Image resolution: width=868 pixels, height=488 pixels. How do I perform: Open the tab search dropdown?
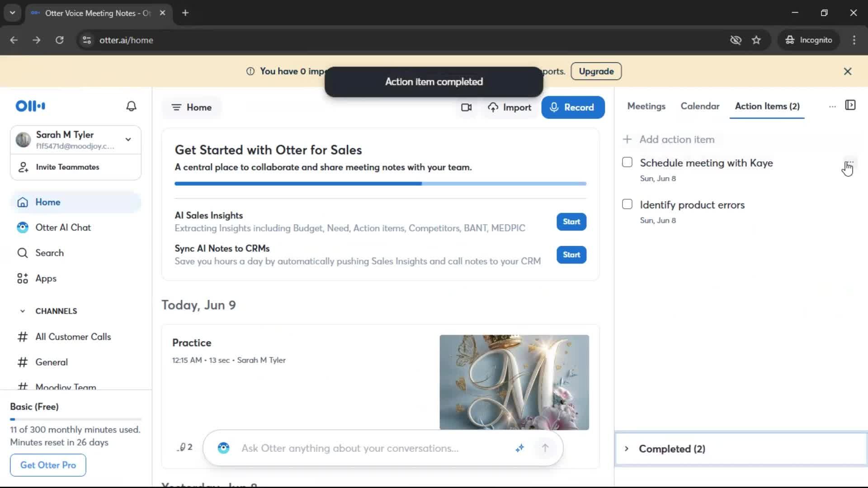point(12,13)
